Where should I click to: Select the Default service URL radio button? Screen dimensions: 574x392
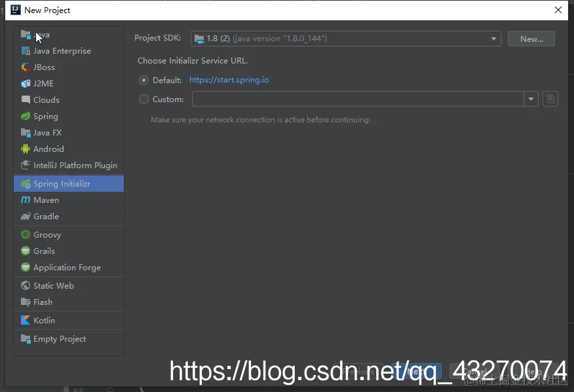144,80
